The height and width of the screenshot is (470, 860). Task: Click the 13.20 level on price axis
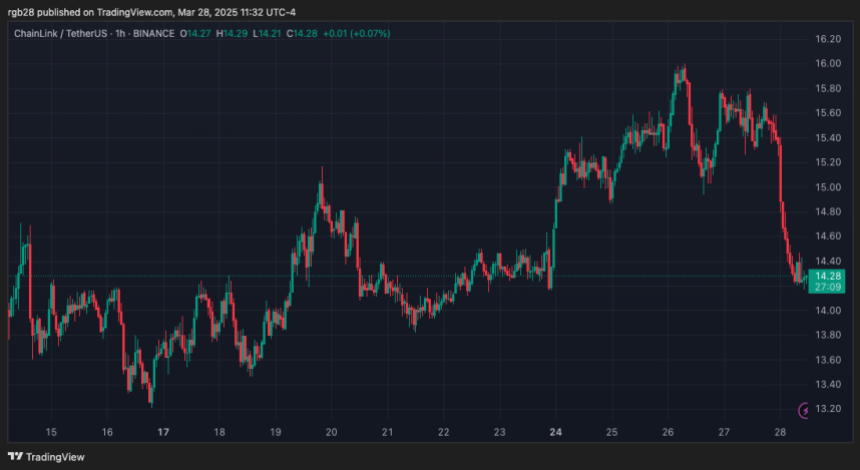[827, 409]
